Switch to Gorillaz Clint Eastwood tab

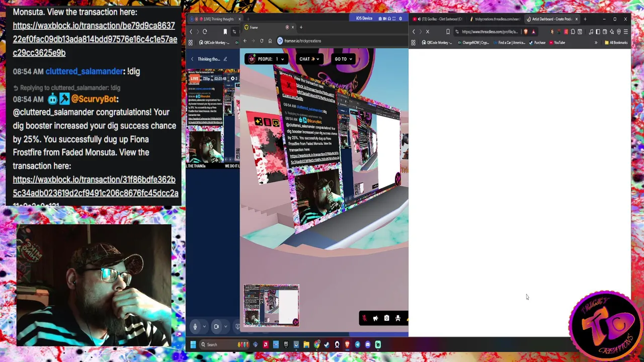pos(437,19)
